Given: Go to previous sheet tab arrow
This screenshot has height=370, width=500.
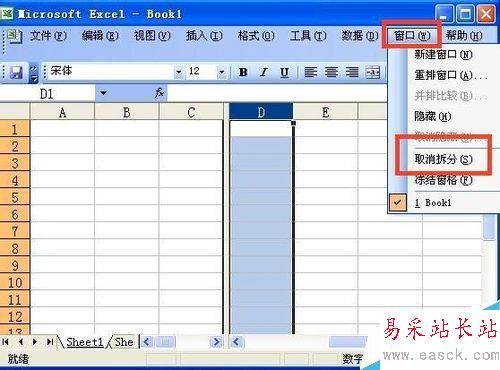Looking at the screenshot, I should click(x=21, y=342).
